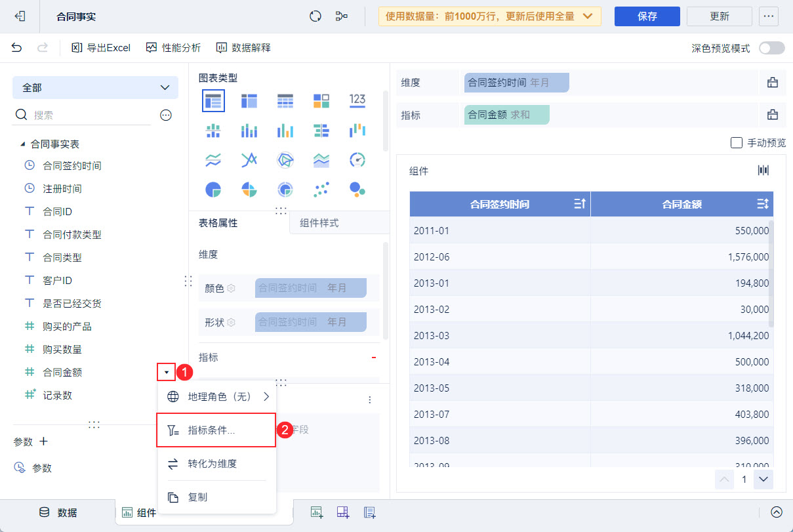The image size is (793, 532).
Task: Go to previous table page arrow
Action: click(x=725, y=480)
